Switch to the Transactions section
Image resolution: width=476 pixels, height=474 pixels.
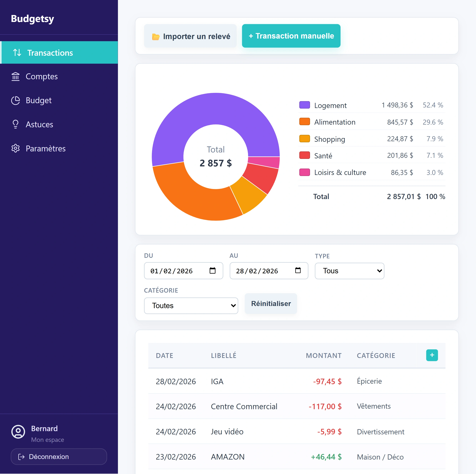click(50, 52)
